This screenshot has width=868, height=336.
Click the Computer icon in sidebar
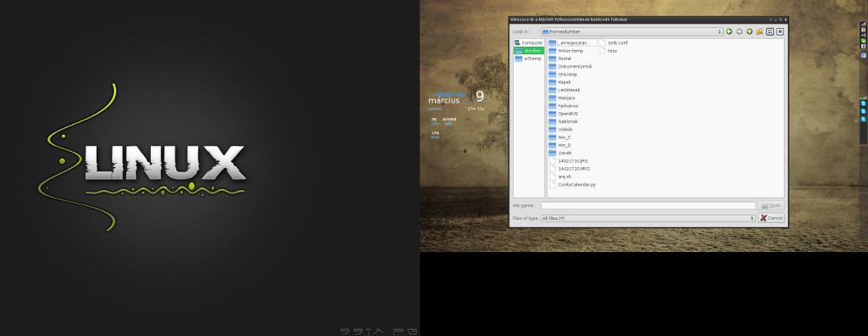tap(518, 42)
